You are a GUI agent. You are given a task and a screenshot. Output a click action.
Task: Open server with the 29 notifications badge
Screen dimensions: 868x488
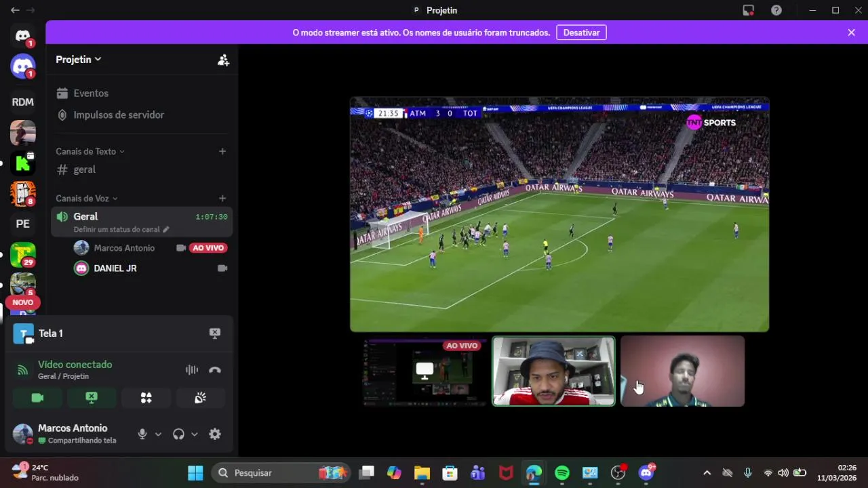tap(23, 255)
